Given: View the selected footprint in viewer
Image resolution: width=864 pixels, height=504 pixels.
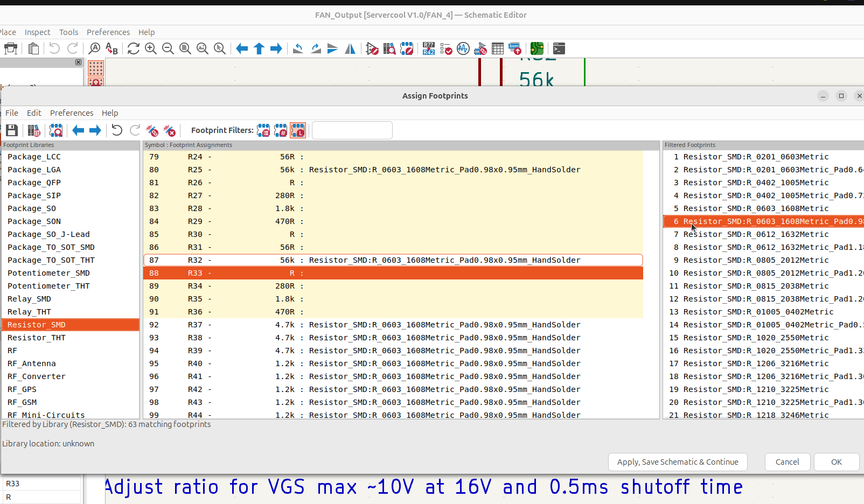Looking at the screenshot, I should tap(56, 130).
